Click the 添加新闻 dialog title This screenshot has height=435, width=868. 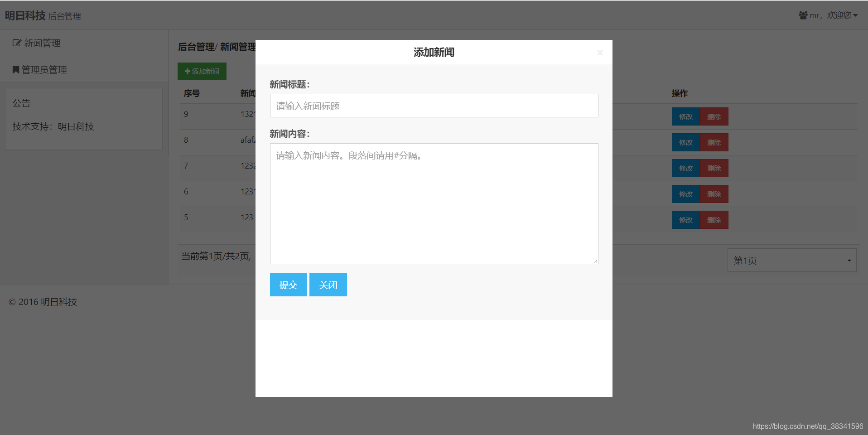click(434, 52)
